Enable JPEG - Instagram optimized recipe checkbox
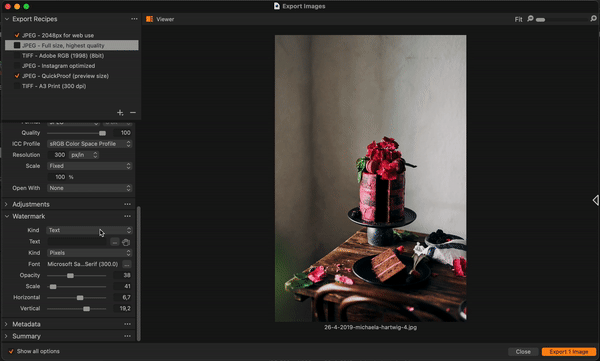Screen dimensions: 600x361 point(17,66)
